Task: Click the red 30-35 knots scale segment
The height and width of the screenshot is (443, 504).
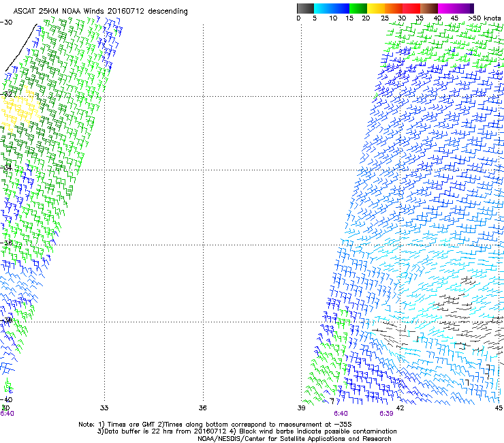Action: (411, 8)
